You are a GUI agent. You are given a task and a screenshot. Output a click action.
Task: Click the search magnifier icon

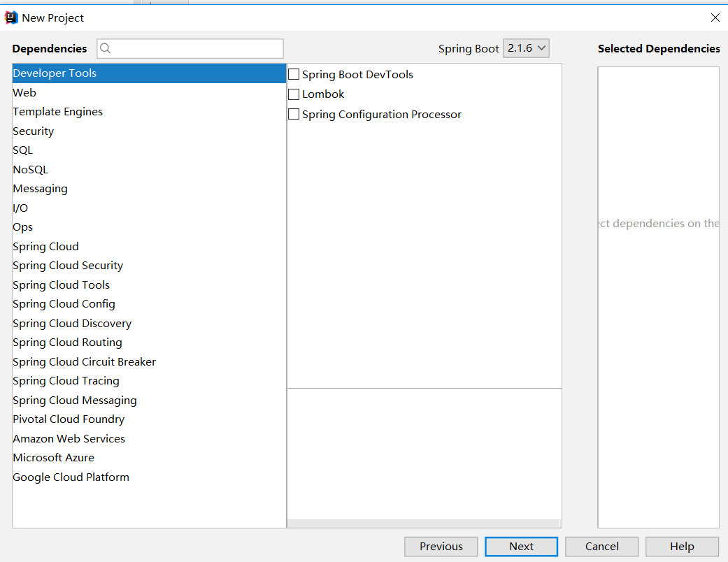(106, 48)
